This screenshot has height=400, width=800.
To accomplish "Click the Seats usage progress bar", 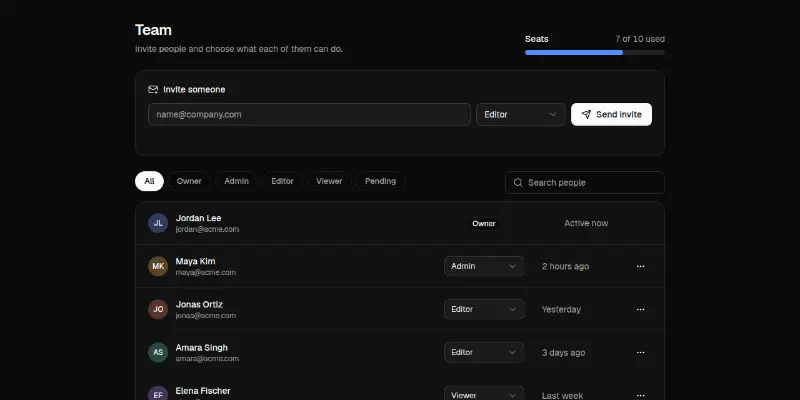I will coord(594,53).
